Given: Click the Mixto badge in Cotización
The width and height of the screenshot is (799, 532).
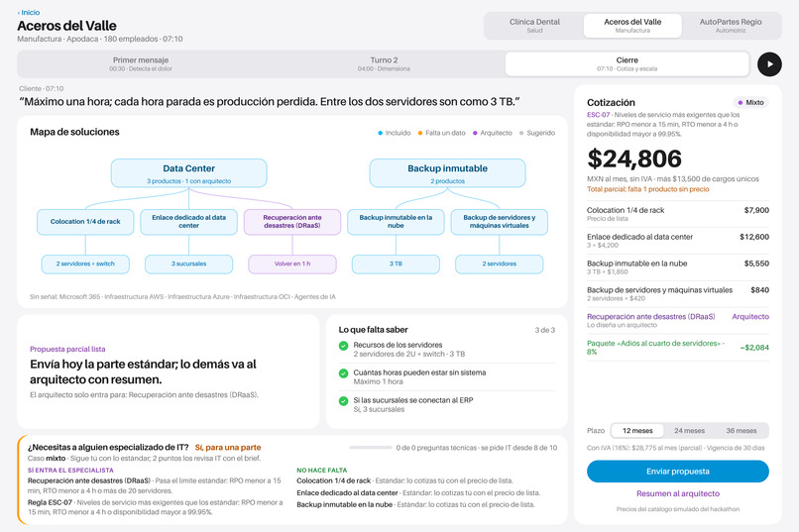Looking at the screenshot, I should (x=750, y=102).
